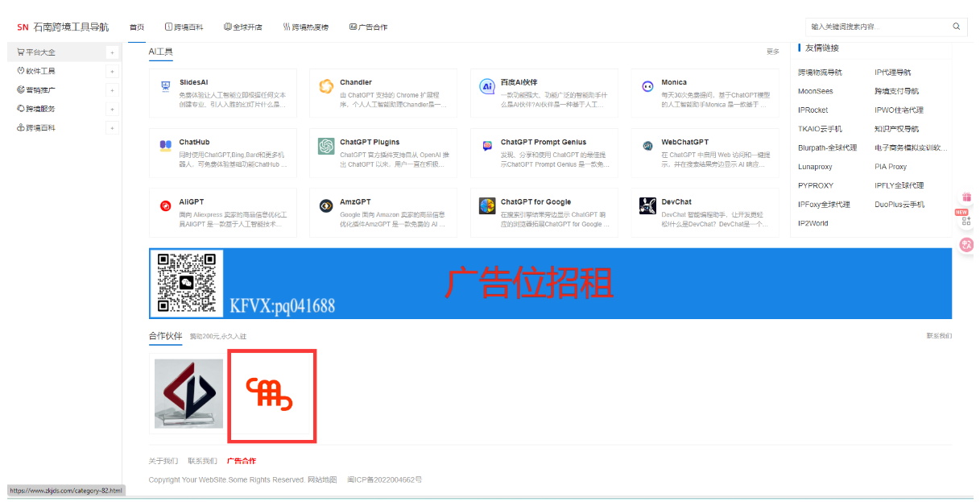
Task: Open the Chandler tool icon
Action: pyautogui.click(x=326, y=85)
